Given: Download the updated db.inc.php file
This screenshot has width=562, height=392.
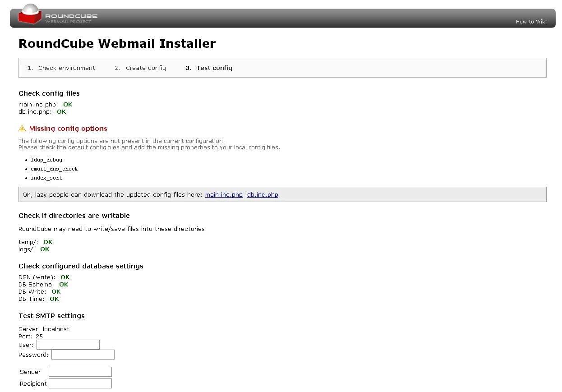Looking at the screenshot, I should coord(263,195).
